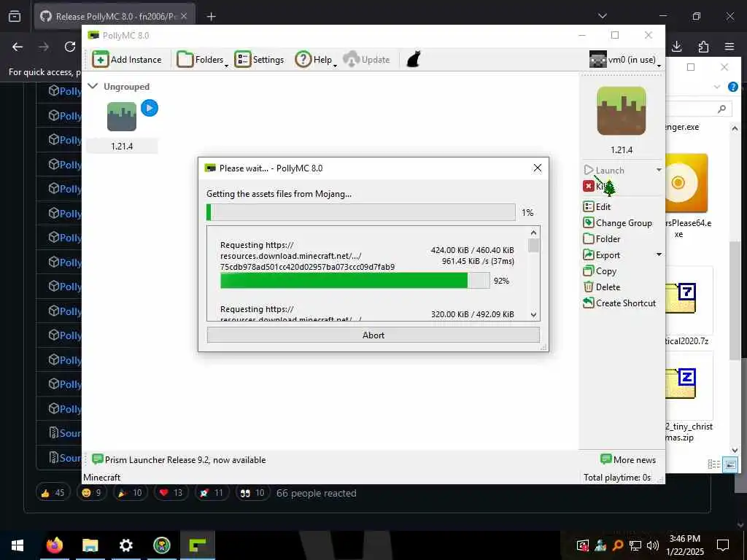Collapse the Ungrouped instance group
Image resolution: width=747 pixels, height=560 pixels.
(93, 86)
